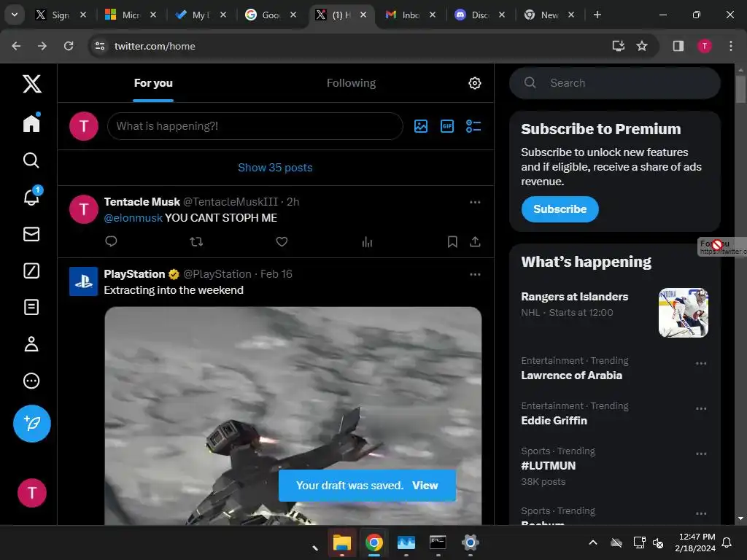This screenshot has width=747, height=560.
Task: Open Settings gear from taskbar
Action: 470,542
